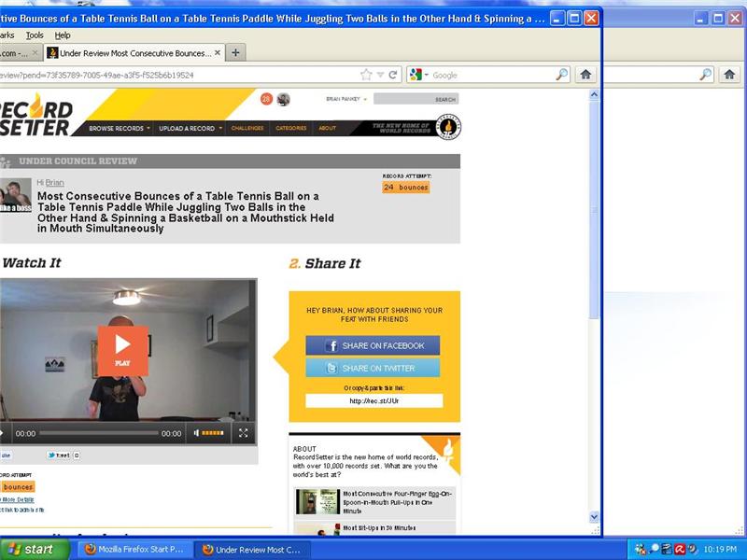
Task: Click the first system tray icon
Action: (640, 550)
